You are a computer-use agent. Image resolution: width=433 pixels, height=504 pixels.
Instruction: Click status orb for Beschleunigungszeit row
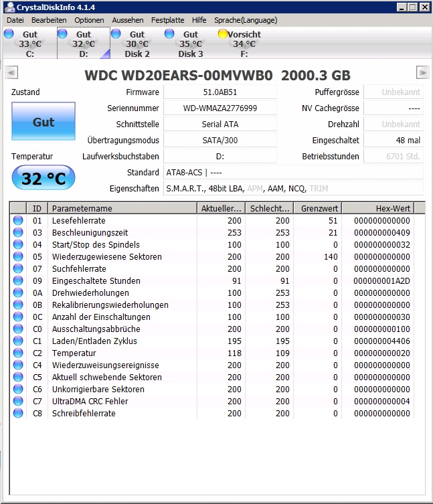pos(18,232)
